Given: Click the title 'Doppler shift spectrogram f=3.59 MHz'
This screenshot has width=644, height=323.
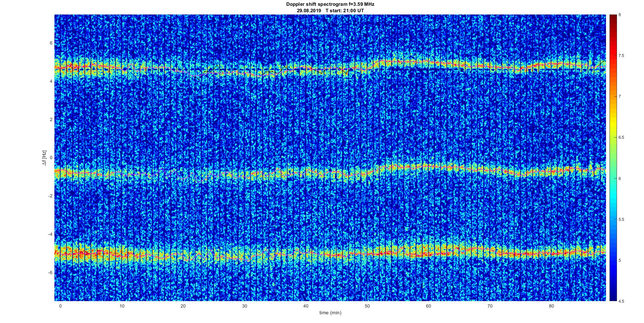Looking at the screenshot, I should (330, 5).
